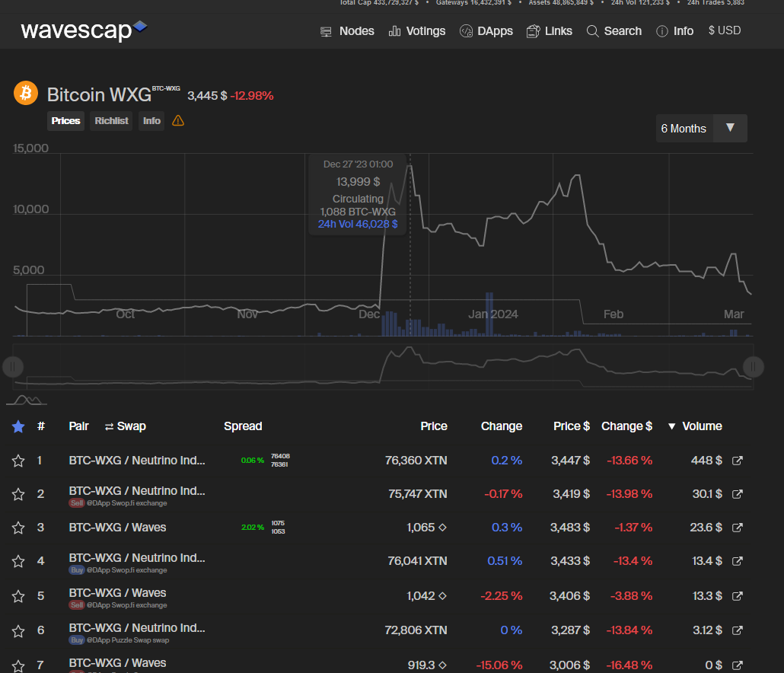This screenshot has width=784, height=673.
Task: Switch to the Richlist tab
Action: (111, 121)
